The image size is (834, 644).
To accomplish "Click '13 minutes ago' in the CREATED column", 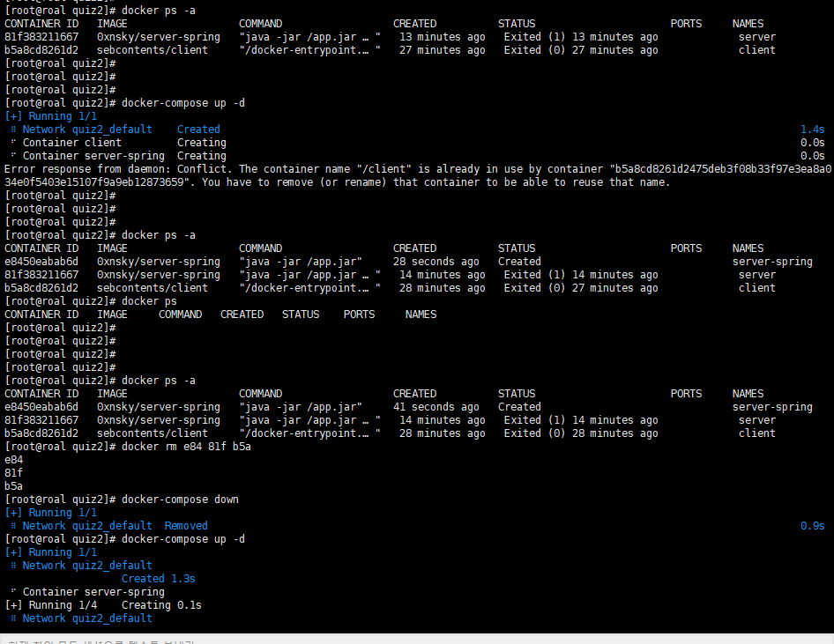I will [442, 37].
